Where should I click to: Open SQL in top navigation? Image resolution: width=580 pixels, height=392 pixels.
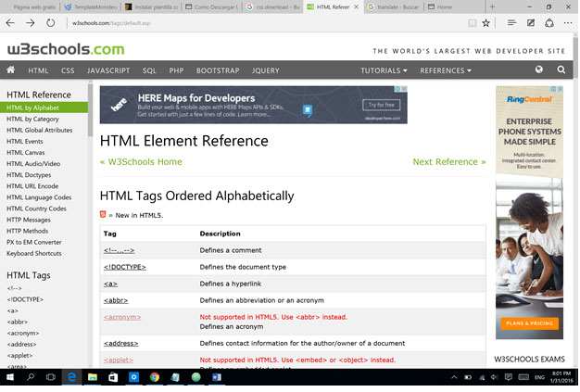(149, 70)
